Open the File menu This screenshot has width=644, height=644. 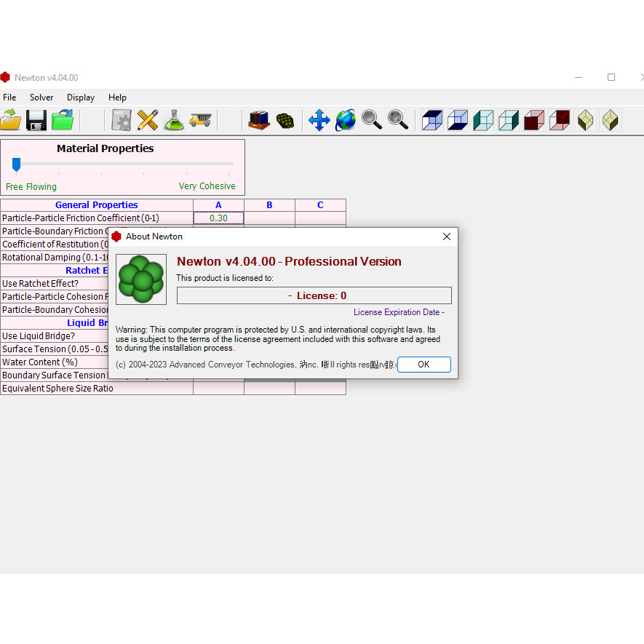(9, 98)
